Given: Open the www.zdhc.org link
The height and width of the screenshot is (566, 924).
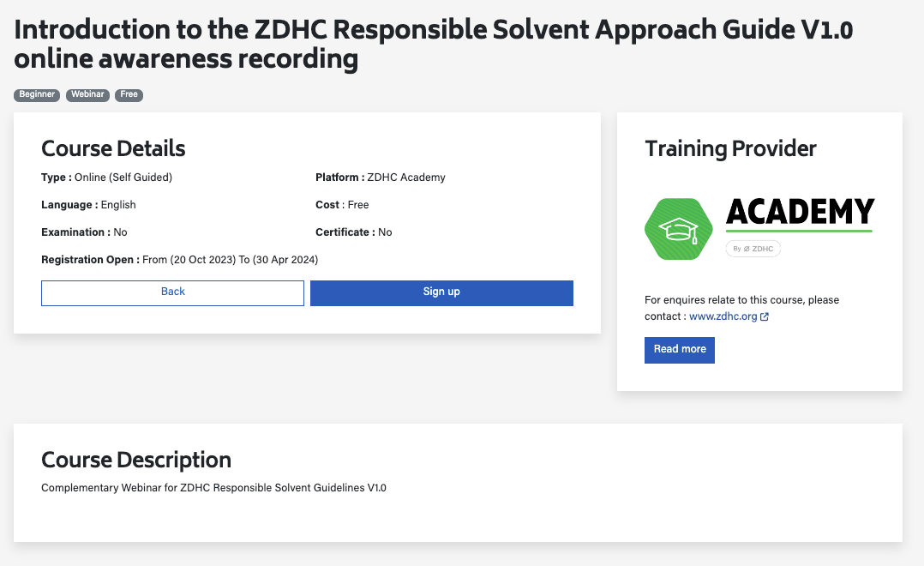Looking at the screenshot, I should point(723,316).
